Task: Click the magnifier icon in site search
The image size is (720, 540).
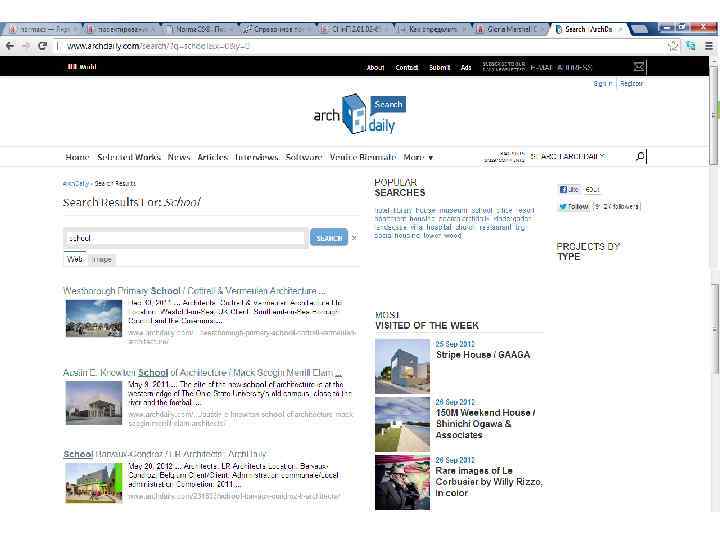Action: (640, 157)
